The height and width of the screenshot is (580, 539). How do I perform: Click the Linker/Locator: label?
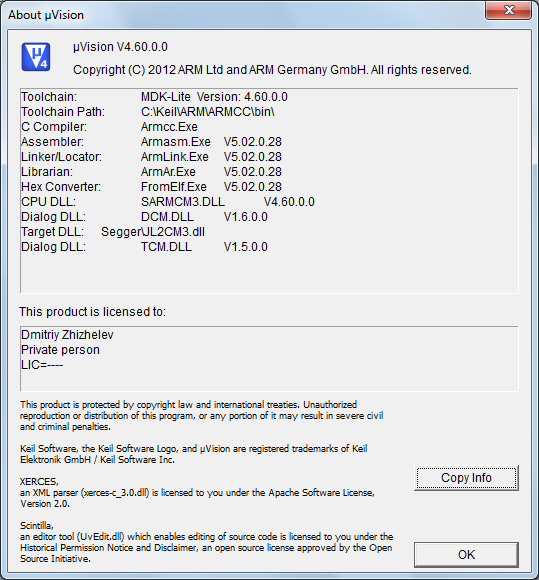[x=61, y=157]
